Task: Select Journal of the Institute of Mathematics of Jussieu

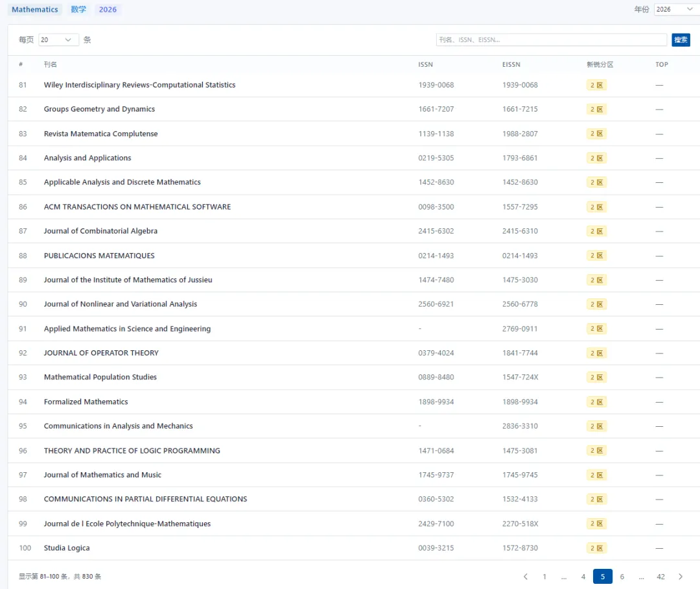Action: coord(128,280)
